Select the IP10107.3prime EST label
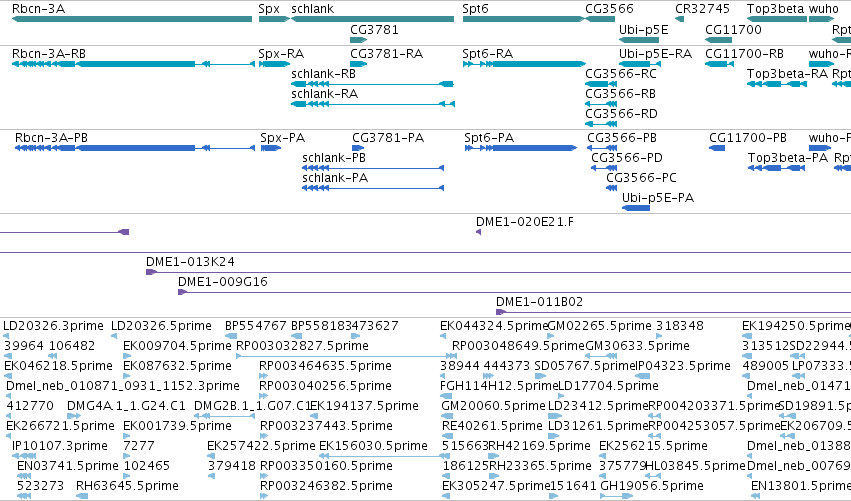The image size is (851, 501). click(60, 446)
